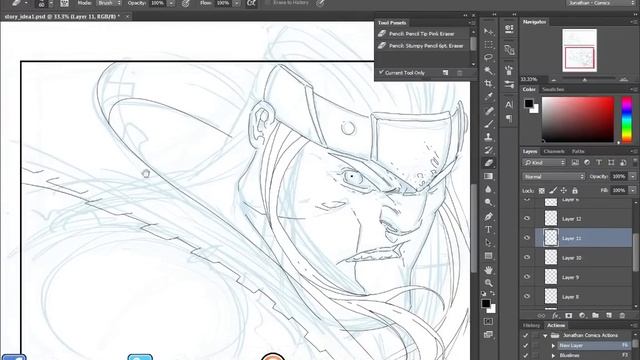
Task: Hide Layer 9 visibility
Action: tap(527, 277)
